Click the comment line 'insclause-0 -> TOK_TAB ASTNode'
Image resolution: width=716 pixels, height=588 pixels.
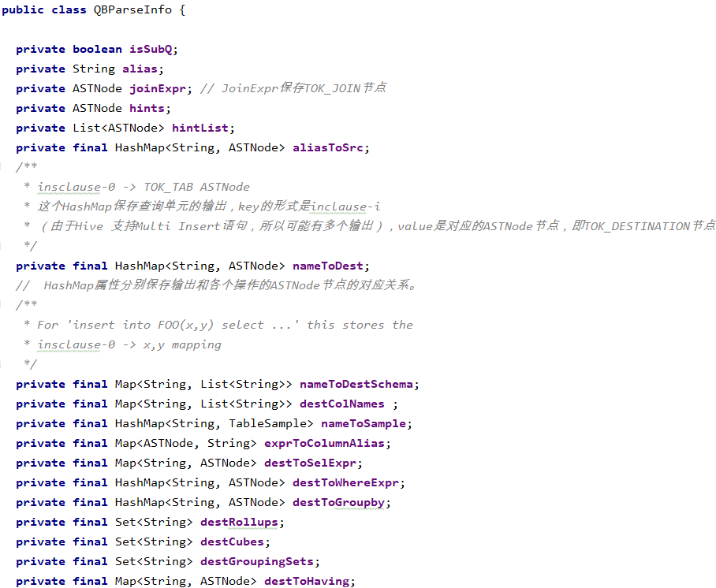[144, 187]
